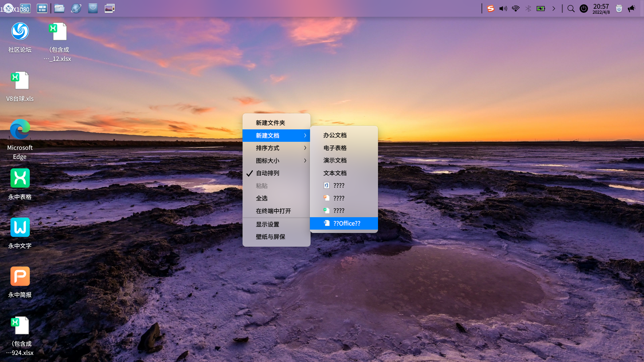This screenshot has width=644, height=362.
Task: Open the 社区论坛 community forum shortcut
Action: 20,31
